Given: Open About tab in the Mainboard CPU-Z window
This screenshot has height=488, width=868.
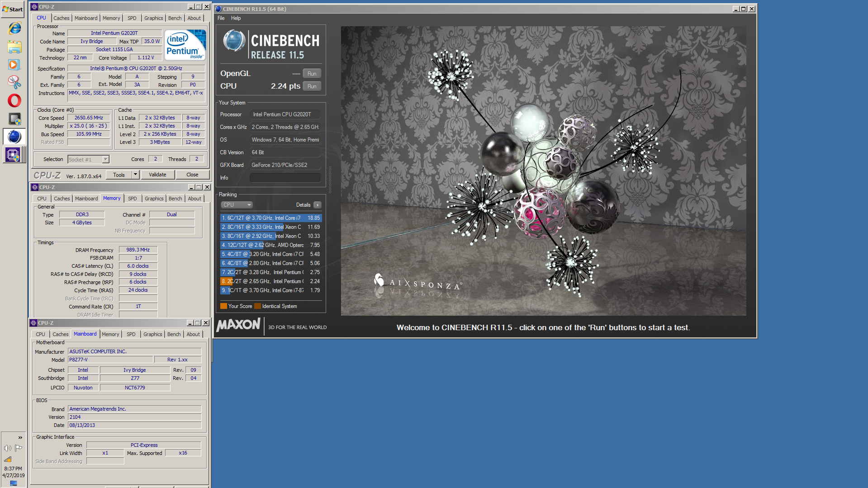Looking at the screenshot, I should 193,334.
